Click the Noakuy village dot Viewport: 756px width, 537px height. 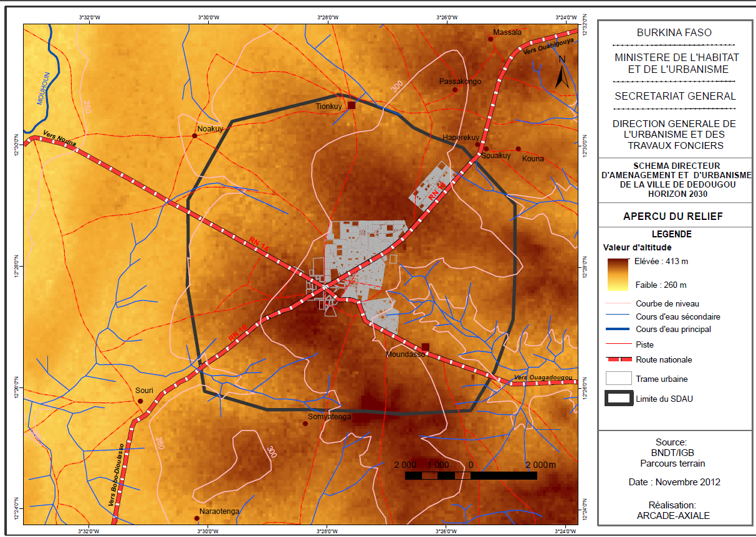point(194,135)
